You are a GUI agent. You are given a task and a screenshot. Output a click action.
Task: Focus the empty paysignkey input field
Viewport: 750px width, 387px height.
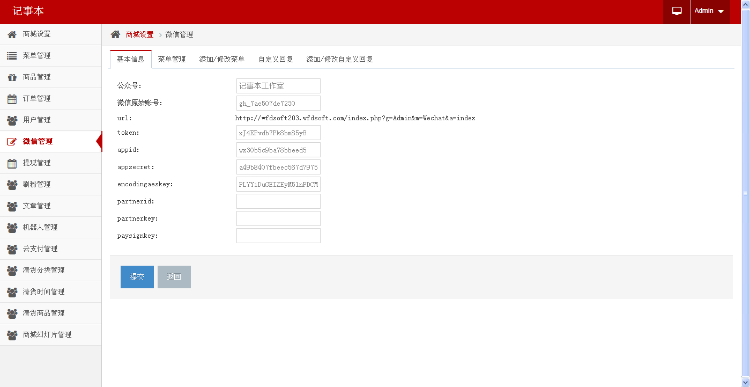click(278, 236)
